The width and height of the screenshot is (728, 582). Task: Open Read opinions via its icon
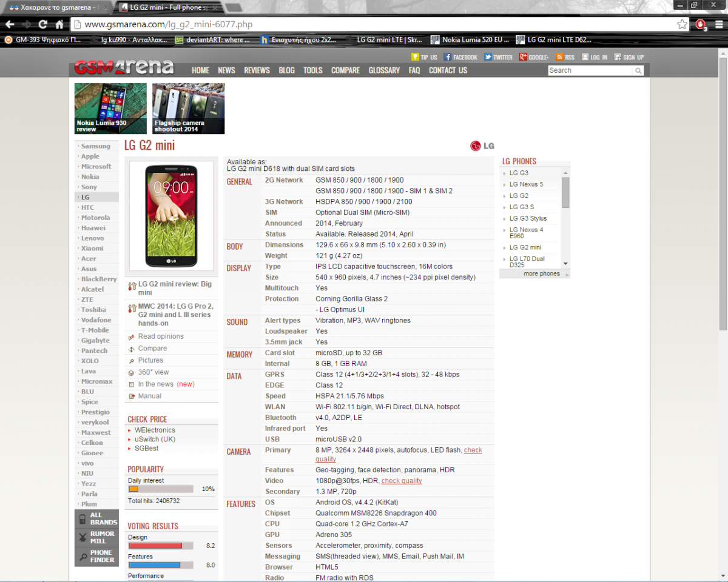132,337
